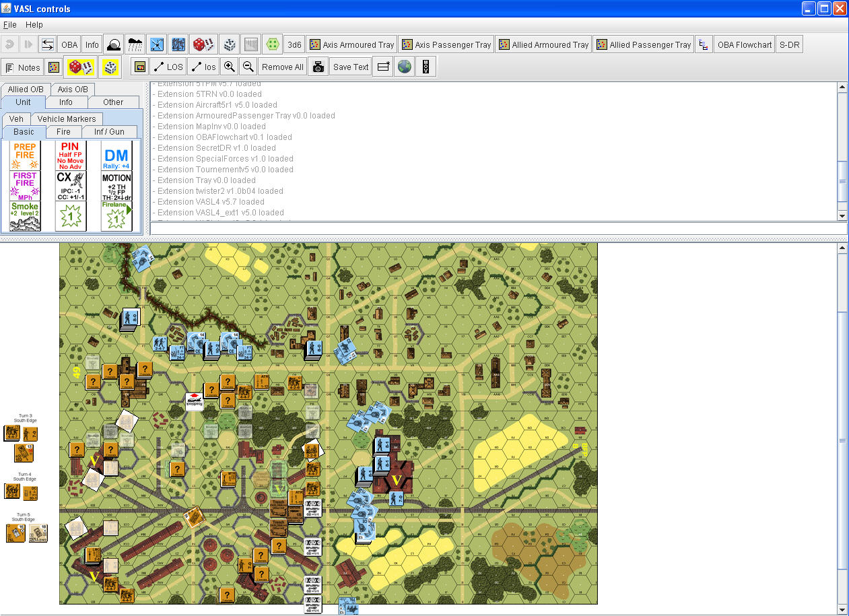Switch to the Vehicle Markers tab
The height and width of the screenshot is (616, 849).
[67, 118]
